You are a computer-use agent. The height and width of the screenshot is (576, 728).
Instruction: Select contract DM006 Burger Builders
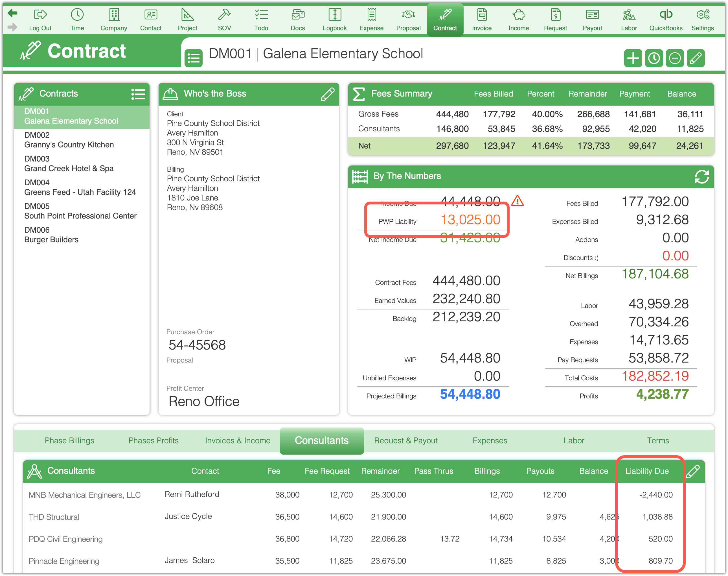point(82,235)
